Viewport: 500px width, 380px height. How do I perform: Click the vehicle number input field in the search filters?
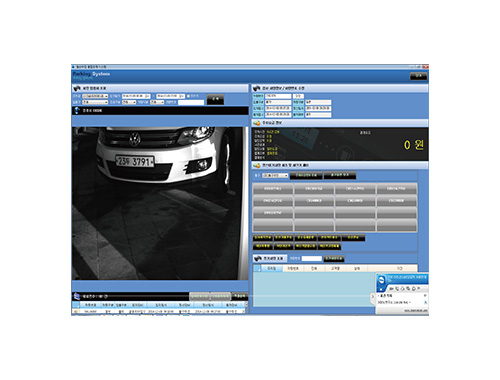[x=191, y=102]
